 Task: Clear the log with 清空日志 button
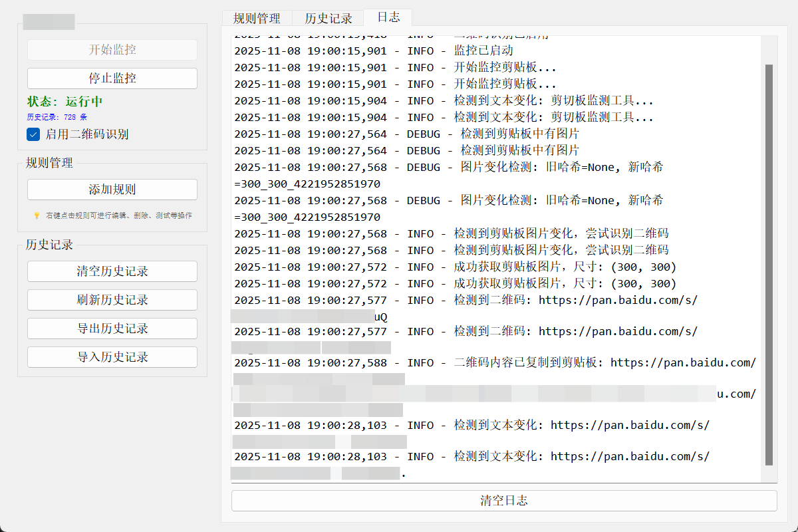pyautogui.click(x=504, y=501)
